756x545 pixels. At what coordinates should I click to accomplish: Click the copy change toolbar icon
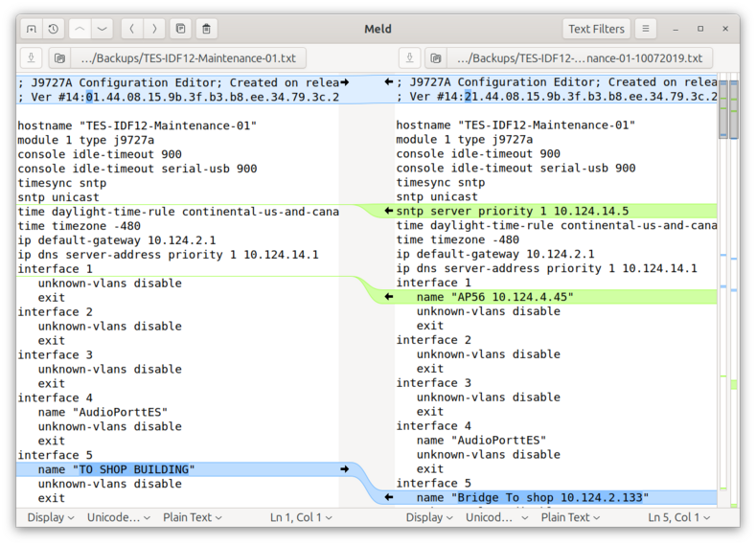pyautogui.click(x=181, y=29)
